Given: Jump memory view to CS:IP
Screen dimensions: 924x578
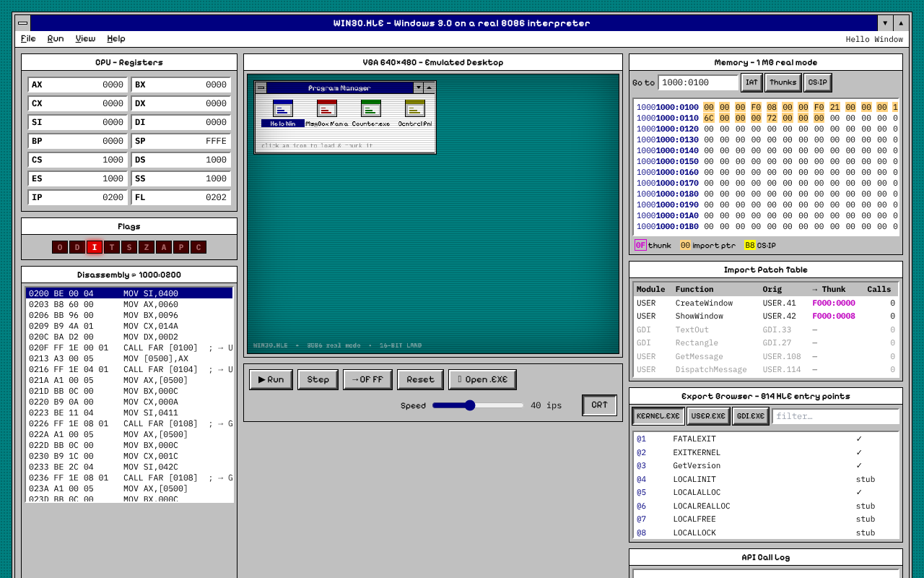Looking at the screenshot, I should 818,82.
